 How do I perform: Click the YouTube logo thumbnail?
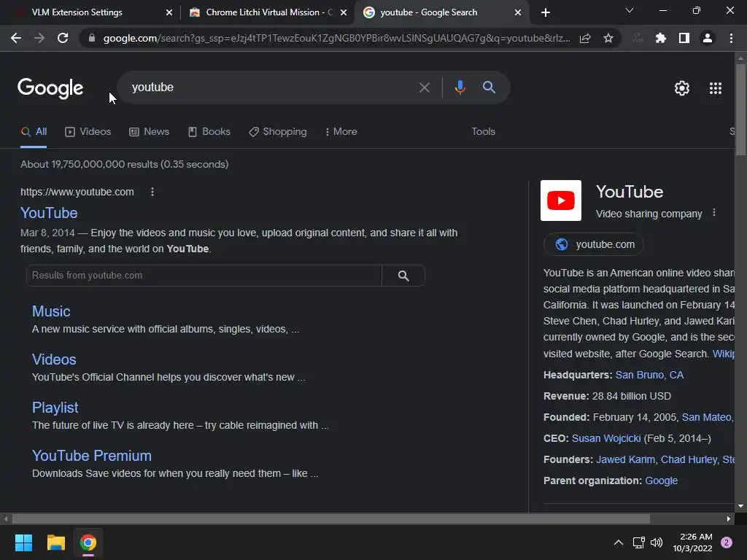561,201
